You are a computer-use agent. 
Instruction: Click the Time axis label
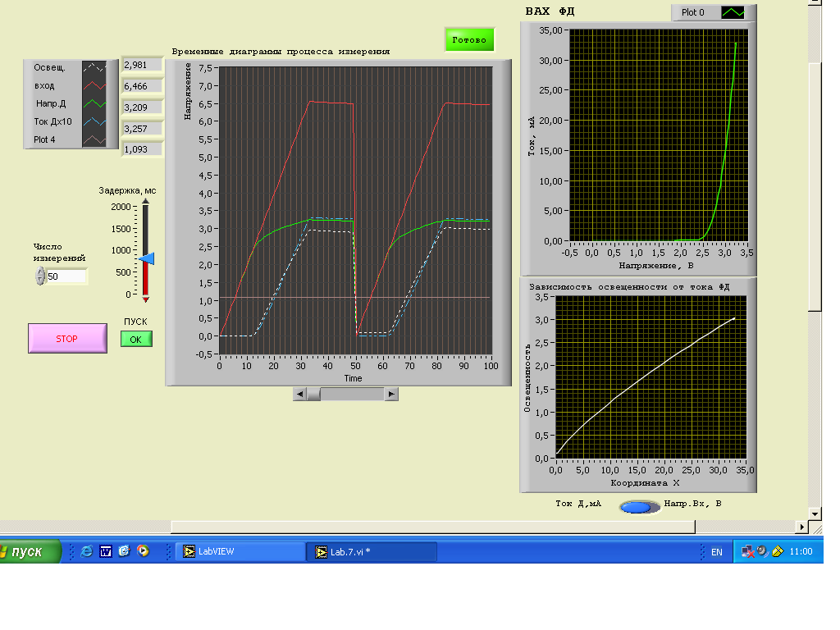[x=353, y=378]
